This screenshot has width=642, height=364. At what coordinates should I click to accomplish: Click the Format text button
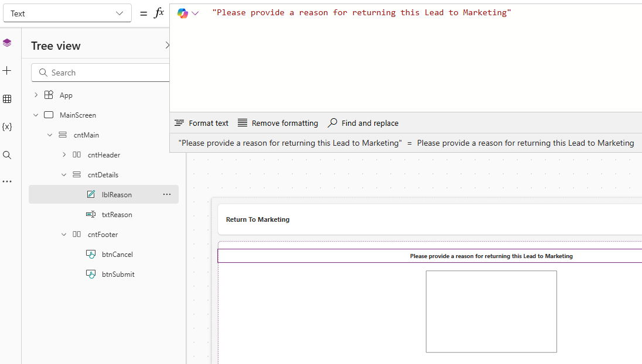[202, 123]
